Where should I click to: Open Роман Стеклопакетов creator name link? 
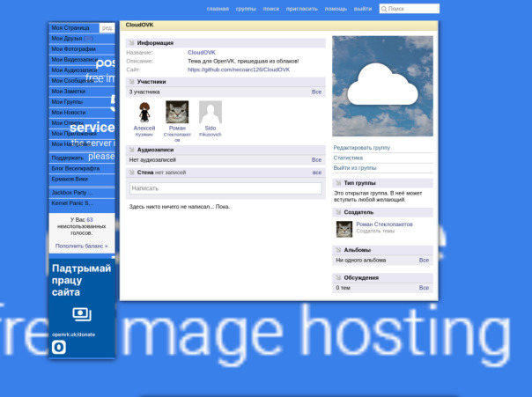384,224
